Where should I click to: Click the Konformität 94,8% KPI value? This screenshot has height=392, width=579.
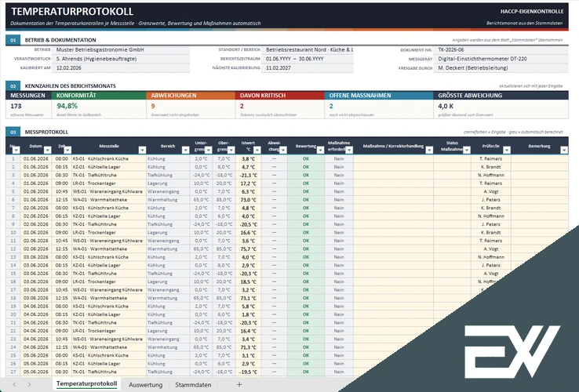click(x=67, y=106)
